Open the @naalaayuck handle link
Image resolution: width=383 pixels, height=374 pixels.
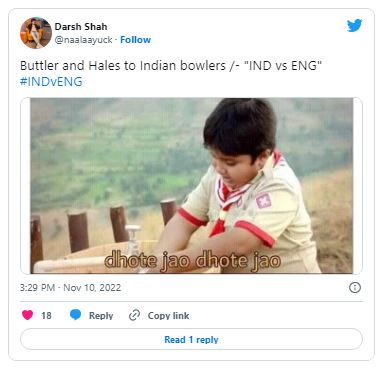coord(83,40)
